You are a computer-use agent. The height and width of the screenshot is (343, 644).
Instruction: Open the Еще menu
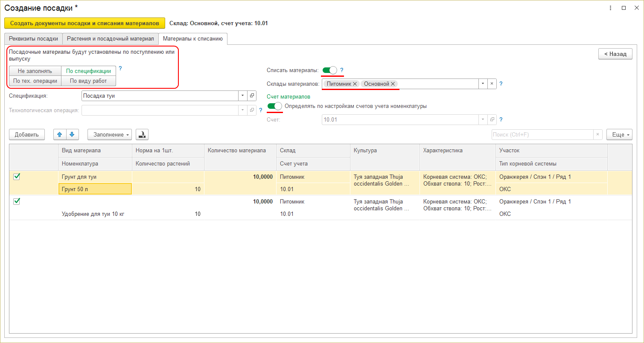point(619,134)
